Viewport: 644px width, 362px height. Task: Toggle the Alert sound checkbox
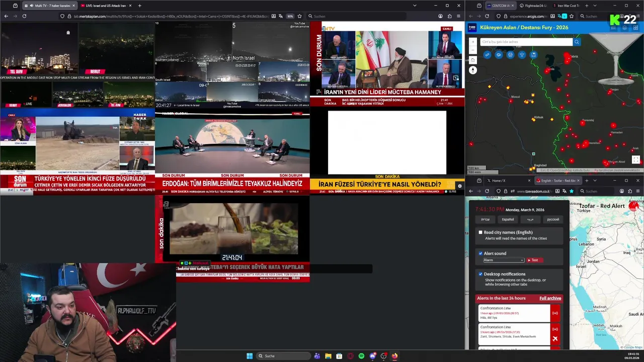click(480, 253)
